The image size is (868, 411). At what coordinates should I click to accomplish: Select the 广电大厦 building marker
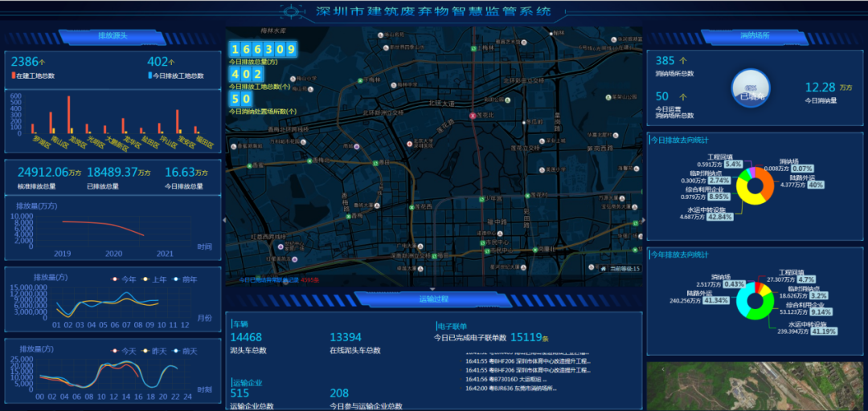point(420,245)
